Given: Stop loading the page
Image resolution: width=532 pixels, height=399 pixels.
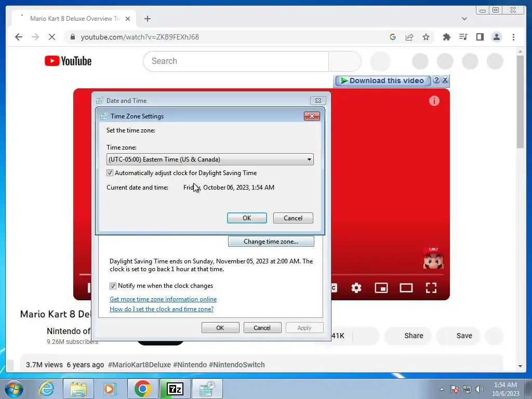Looking at the screenshot, I should pos(52,37).
